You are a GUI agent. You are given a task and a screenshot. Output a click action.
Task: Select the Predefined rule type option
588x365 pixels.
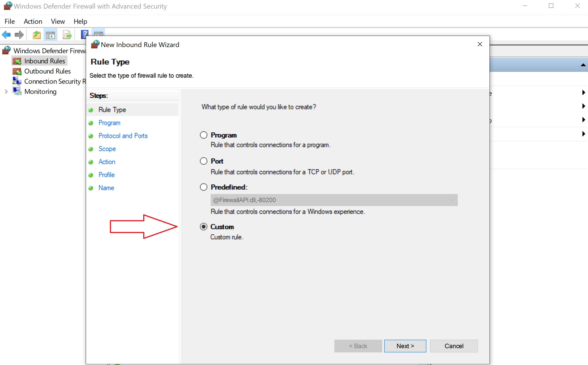click(203, 187)
